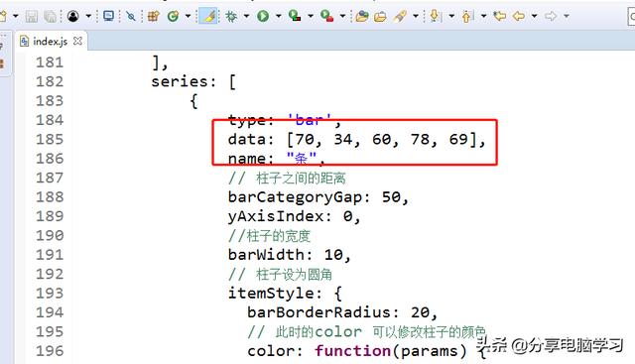Click line number 196 in gutter
Screen dimensions: 635x364
(x=50, y=351)
